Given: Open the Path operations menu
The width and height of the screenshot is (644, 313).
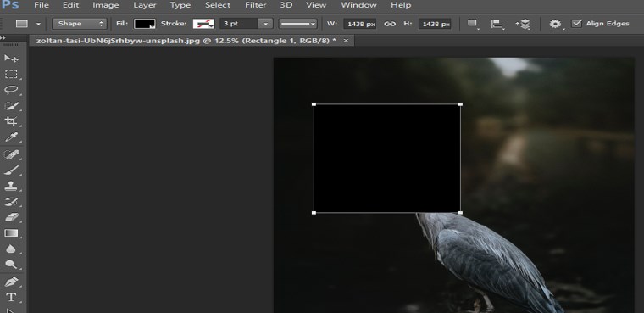Looking at the screenshot, I should [473, 25].
